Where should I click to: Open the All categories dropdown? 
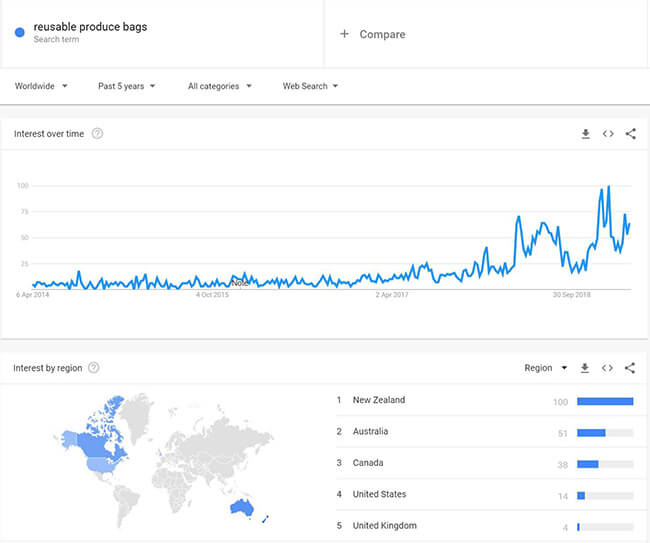tap(220, 86)
